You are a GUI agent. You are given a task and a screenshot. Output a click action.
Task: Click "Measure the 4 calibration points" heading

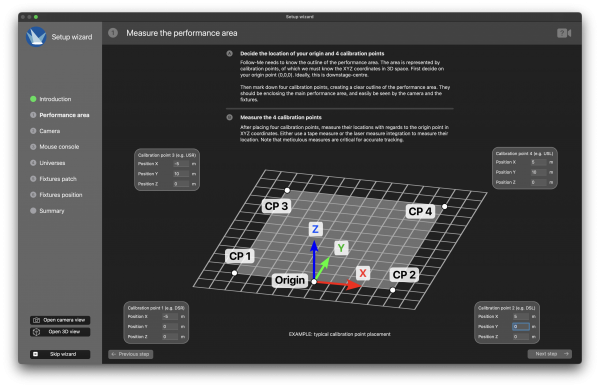[x=281, y=117]
